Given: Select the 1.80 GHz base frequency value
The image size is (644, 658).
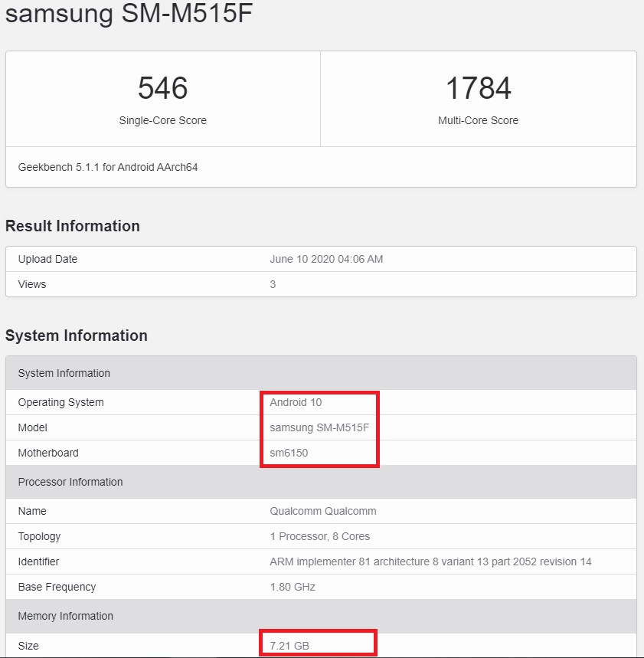Looking at the screenshot, I should (x=293, y=587).
